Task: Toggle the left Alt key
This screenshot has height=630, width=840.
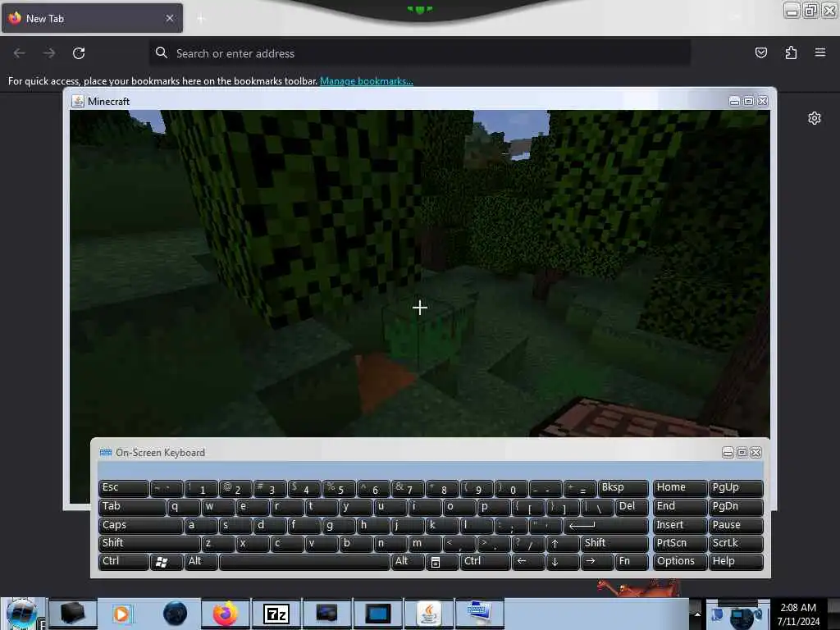Action: coord(202,561)
